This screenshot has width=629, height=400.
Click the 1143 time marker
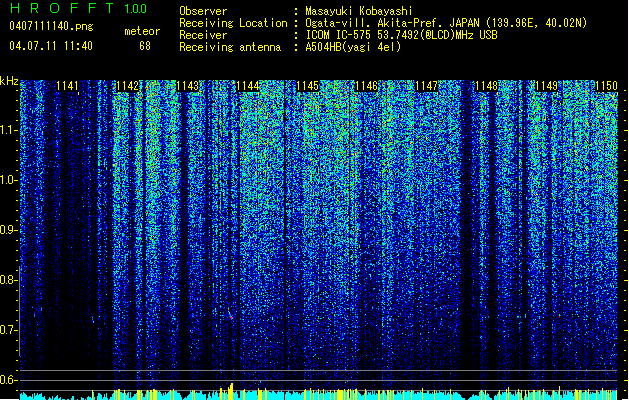click(x=187, y=86)
